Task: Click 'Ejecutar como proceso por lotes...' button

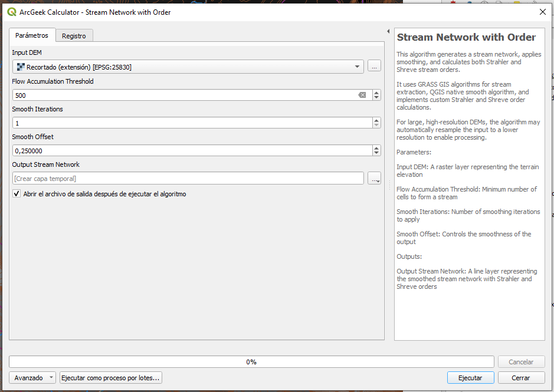Action: [x=111, y=378]
